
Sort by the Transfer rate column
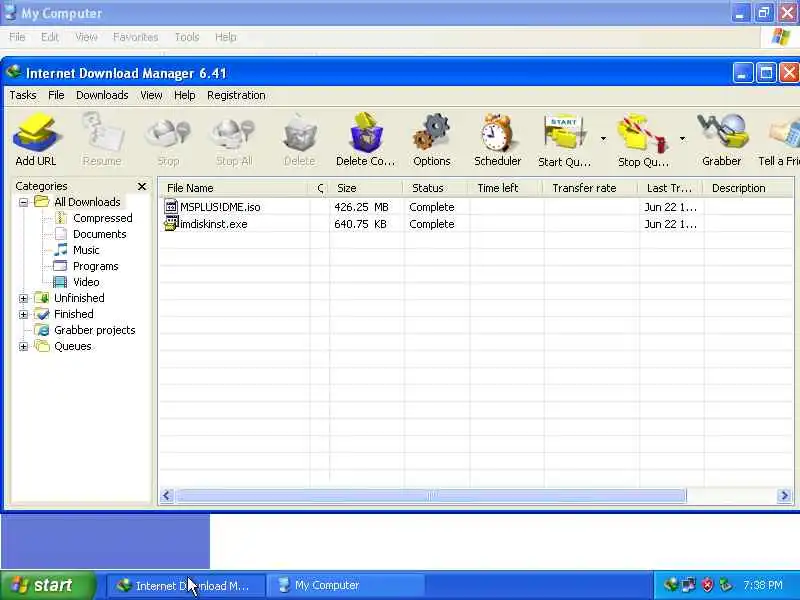591,188
